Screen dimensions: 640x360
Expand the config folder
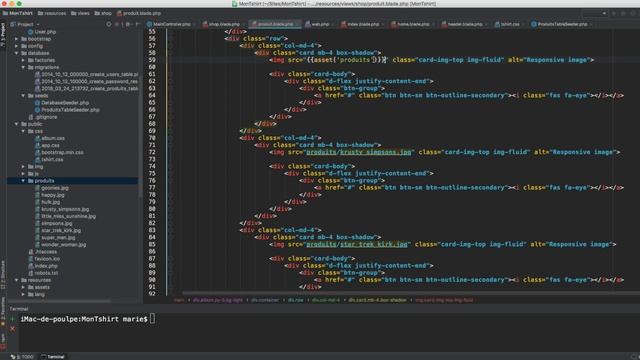[x=17, y=46]
